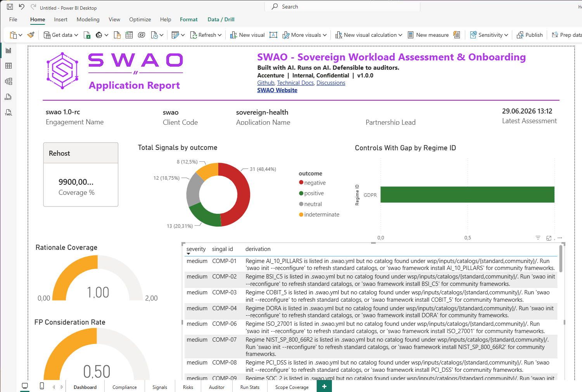The image size is (582, 392).
Task: Click Enter data table icon
Action: click(x=129, y=35)
